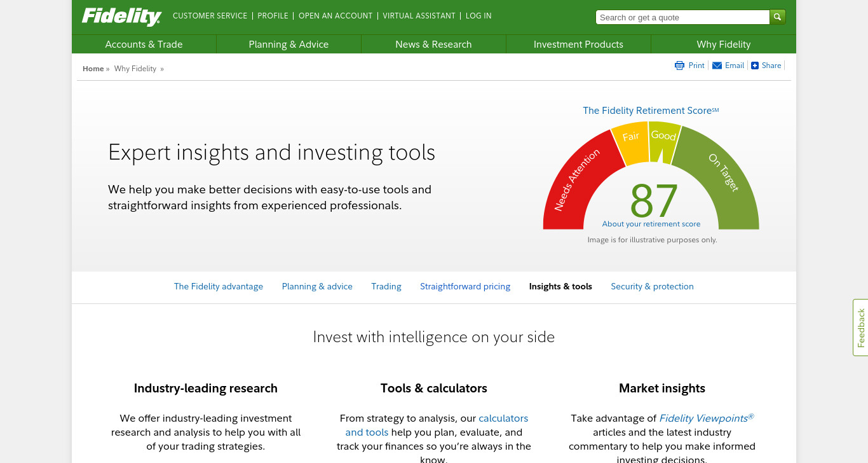Open the Feedback side tab
868x463 pixels.
[860, 328]
